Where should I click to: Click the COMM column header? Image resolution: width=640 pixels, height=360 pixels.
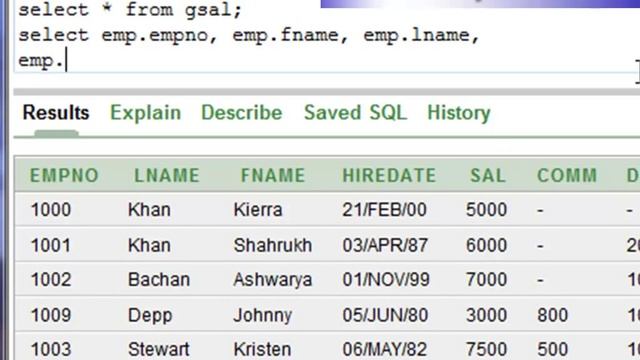[567, 176]
